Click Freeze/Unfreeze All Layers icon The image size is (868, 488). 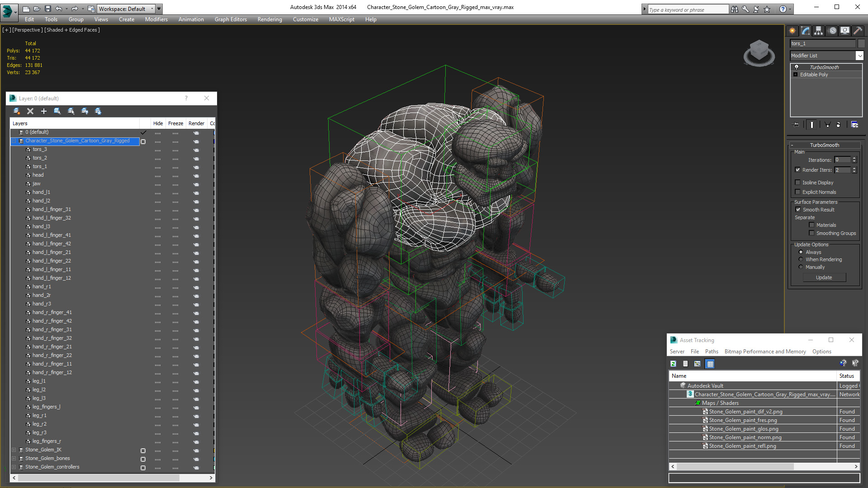click(x=98, y=111)
